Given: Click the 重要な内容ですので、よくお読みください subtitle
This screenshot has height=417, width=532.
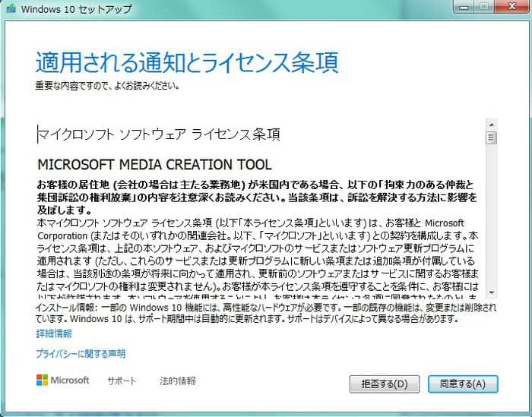Looking at the screenshot, I should pyautogui.click(x=107, y=85).
